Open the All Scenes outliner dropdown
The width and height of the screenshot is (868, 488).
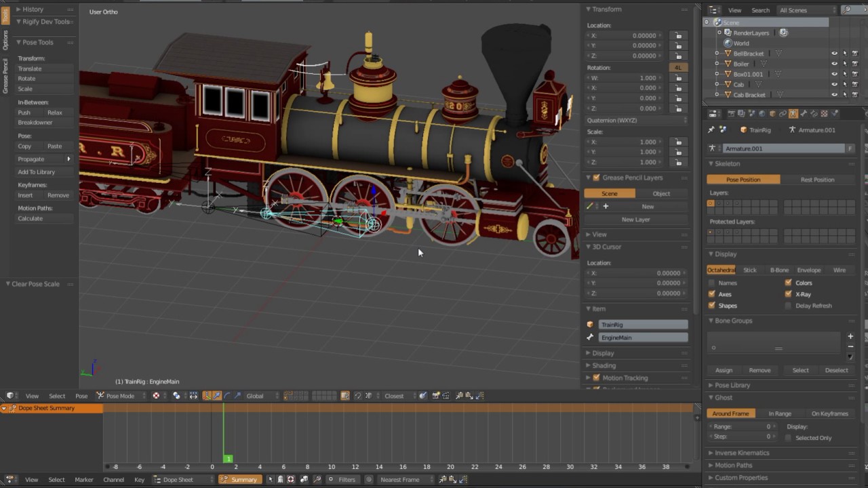pos(807,10)
